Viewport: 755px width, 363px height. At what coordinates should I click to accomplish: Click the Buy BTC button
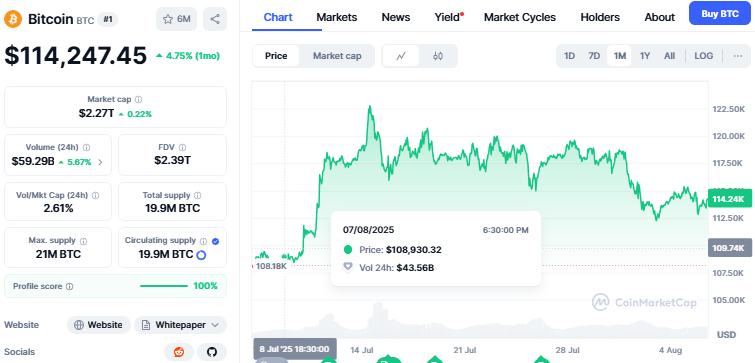click(720, 13)
